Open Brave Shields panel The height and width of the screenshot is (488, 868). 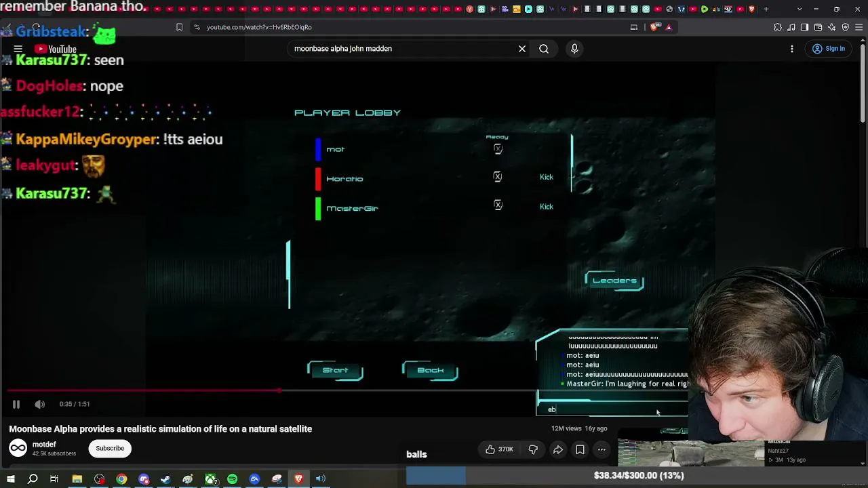click(x=654, y=27)
